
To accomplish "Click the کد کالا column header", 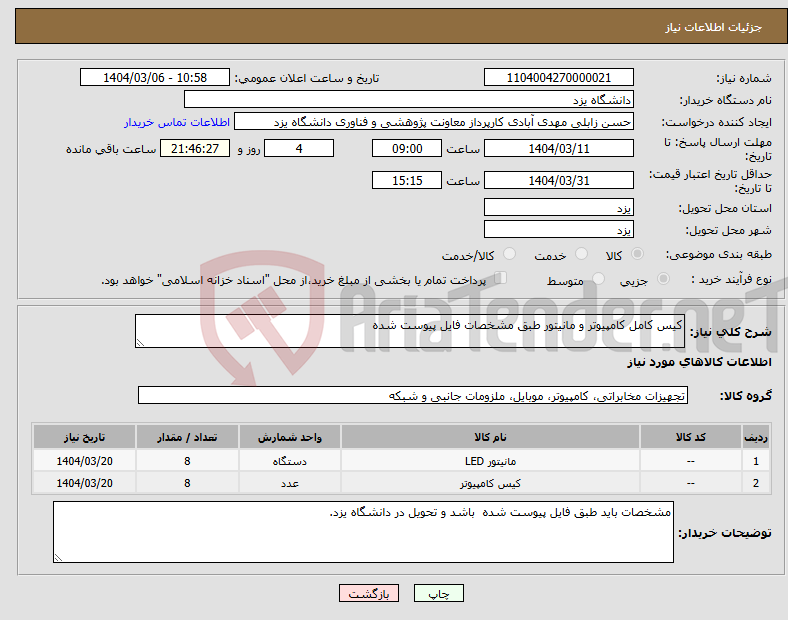I will click(x=691, y=437).
